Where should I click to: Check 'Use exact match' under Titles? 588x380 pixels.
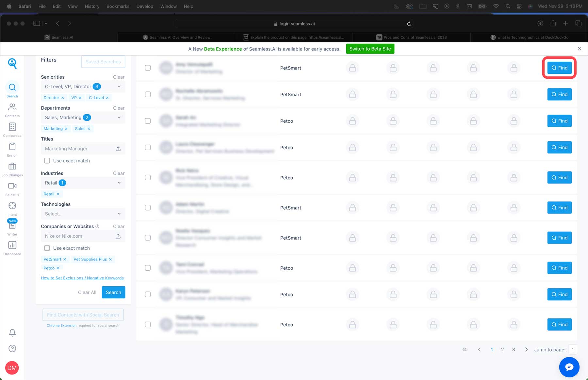click(47, 161)
